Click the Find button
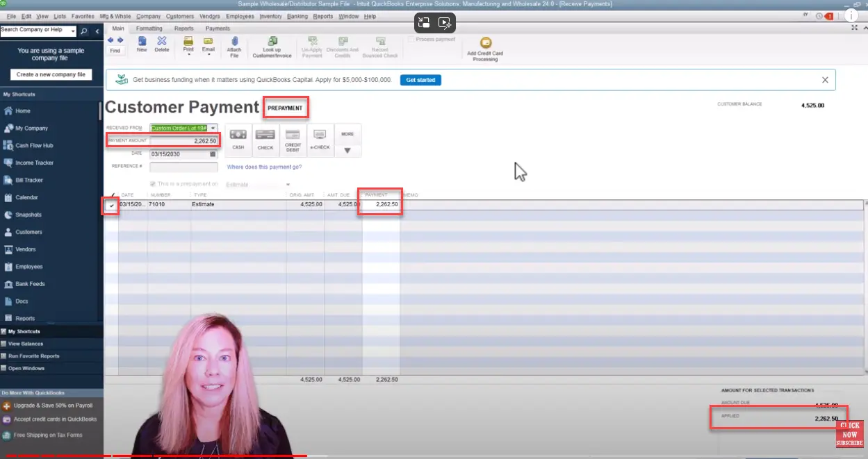This screenshot has width=868, height=459. (115, 51)
